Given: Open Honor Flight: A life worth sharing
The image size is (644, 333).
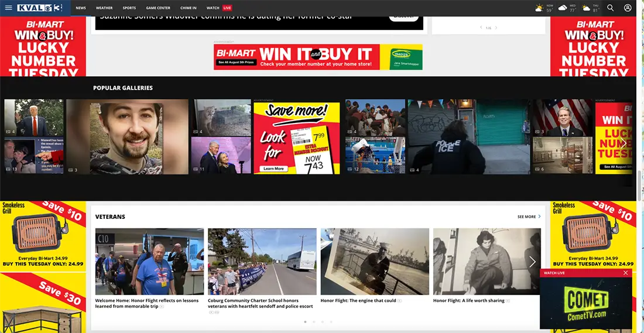Looking at the screenshot, I should pyautogui.click(x=468, y=301).
